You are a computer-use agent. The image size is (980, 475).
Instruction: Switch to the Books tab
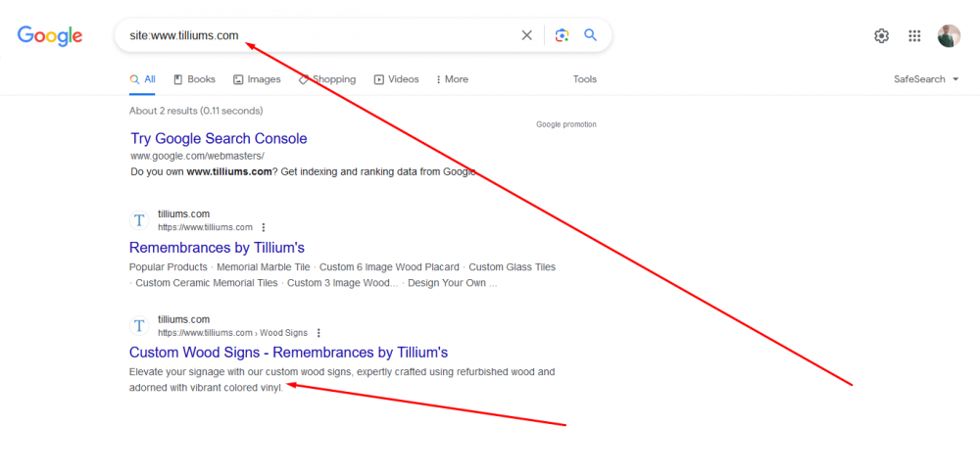(194, 79)
